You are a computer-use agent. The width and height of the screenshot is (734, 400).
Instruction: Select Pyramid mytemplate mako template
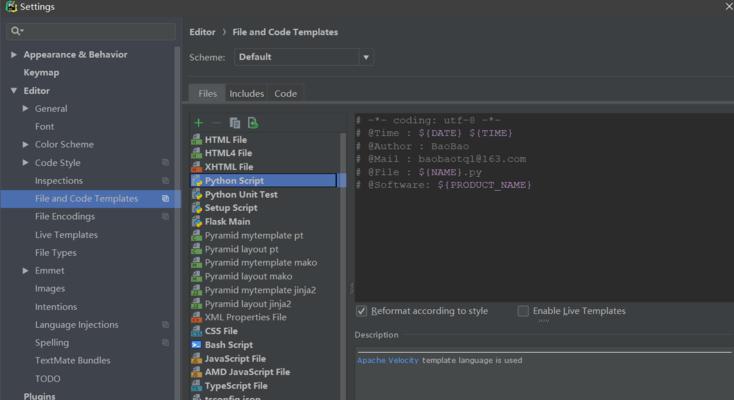click(261, 263)
